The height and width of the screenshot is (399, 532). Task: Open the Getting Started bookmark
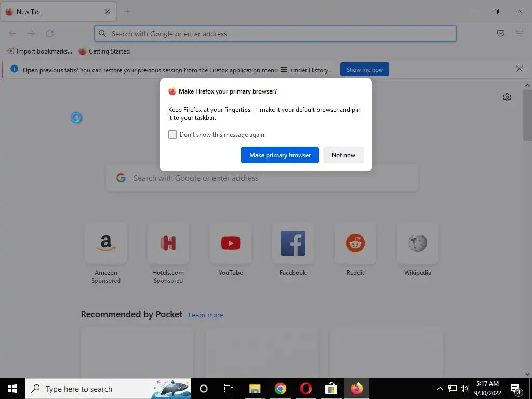[x=104, y=51]
